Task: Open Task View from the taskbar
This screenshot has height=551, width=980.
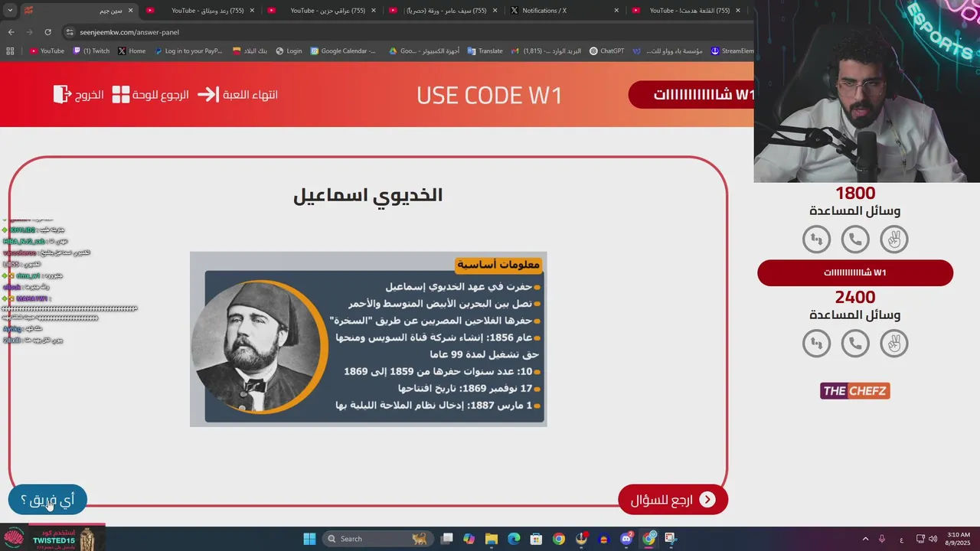Action: (447, 539)
